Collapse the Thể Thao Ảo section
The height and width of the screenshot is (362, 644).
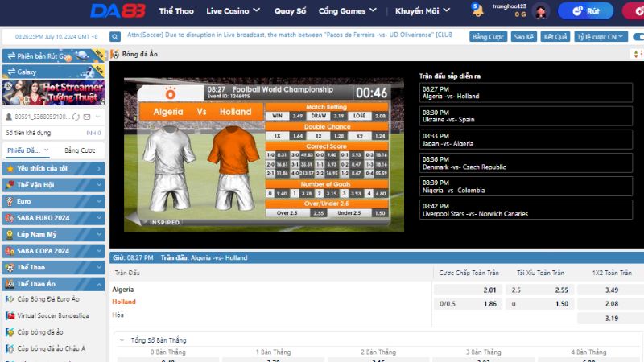(99, 283)
